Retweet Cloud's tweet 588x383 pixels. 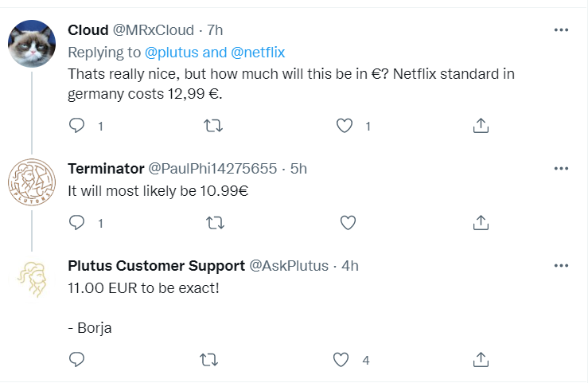[x=213, y=126]
